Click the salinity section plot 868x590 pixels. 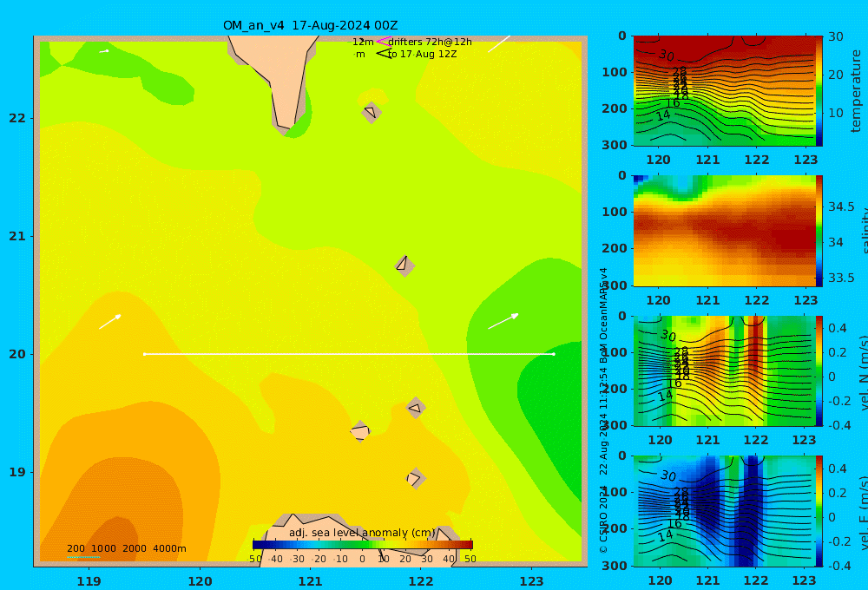[724, 231]
